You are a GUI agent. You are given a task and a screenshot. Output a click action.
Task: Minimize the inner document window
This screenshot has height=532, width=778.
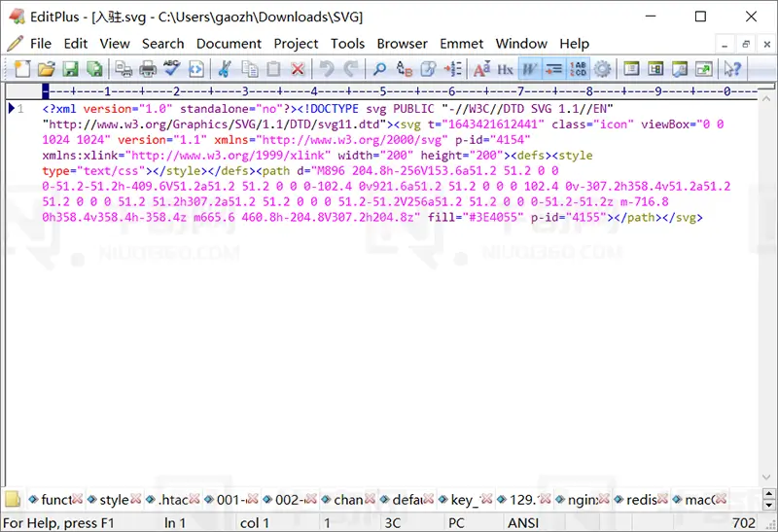[x=725, y=44]
